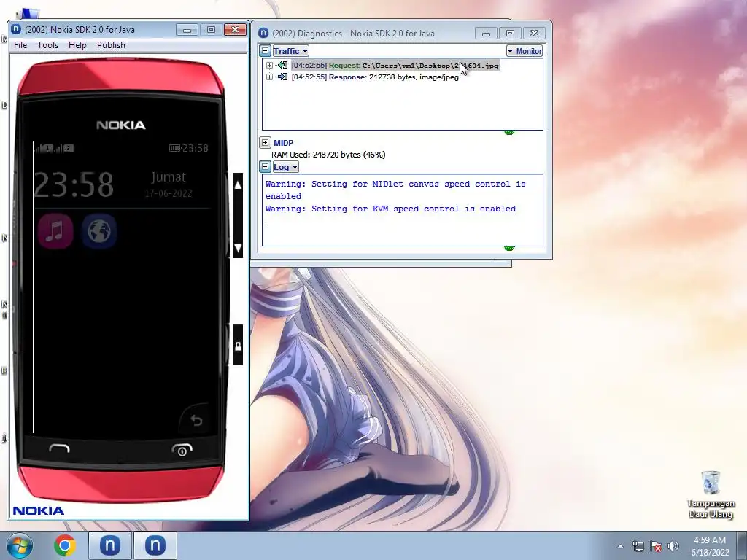Open the Monitor dropdown

525,51
